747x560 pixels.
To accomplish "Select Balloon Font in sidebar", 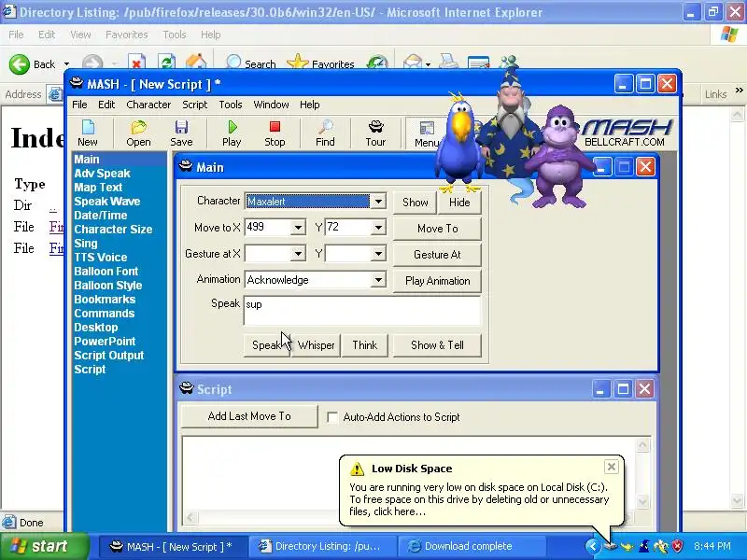I will [106, 272].
